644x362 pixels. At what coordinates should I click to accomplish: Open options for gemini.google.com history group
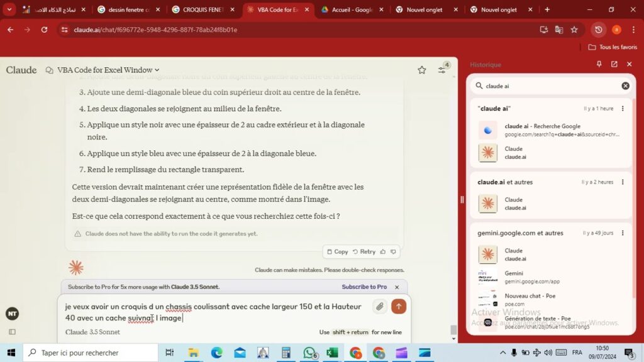click(x=623, y=233)
